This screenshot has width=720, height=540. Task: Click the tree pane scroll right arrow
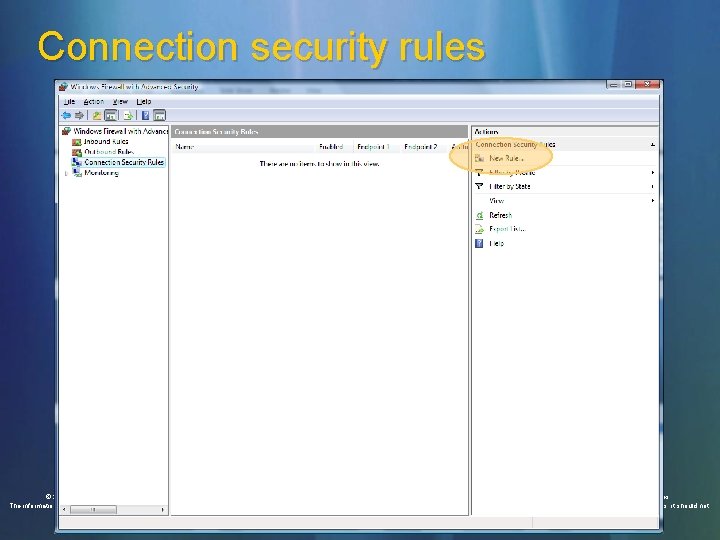coord(163,510)
